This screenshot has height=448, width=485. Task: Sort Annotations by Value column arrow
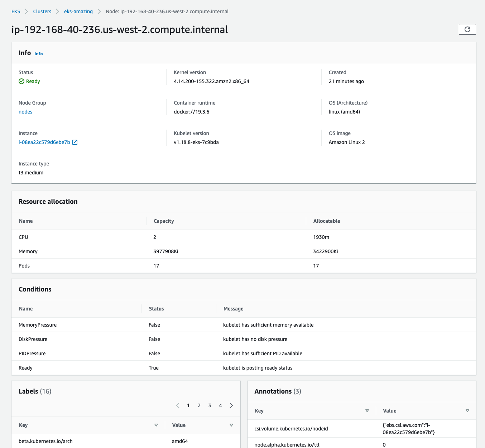pyautogui.click(x=467, y=411)
